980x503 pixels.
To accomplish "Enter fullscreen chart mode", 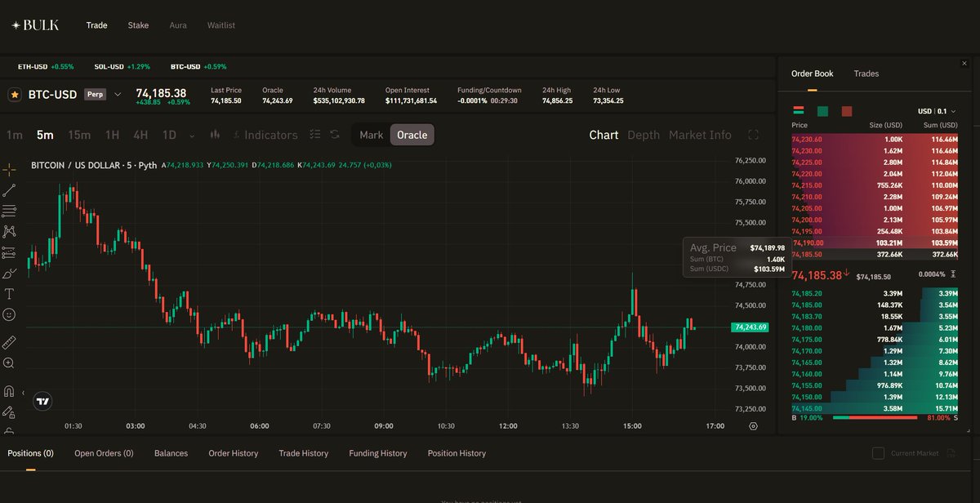I will click(x=754, y=135).
